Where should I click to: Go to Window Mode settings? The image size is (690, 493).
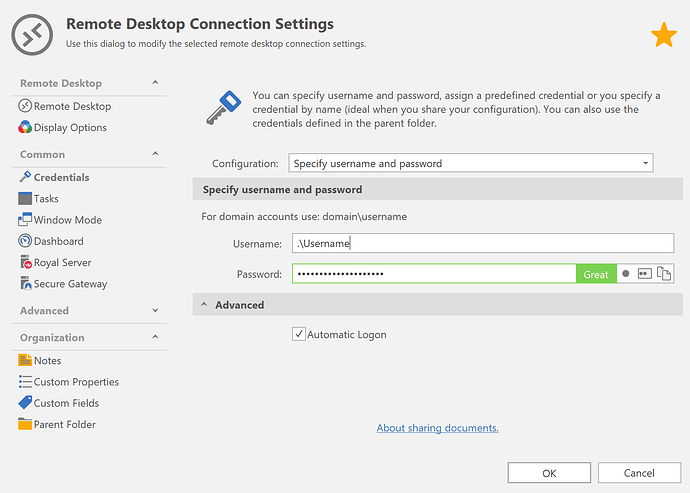click(67, 220)
